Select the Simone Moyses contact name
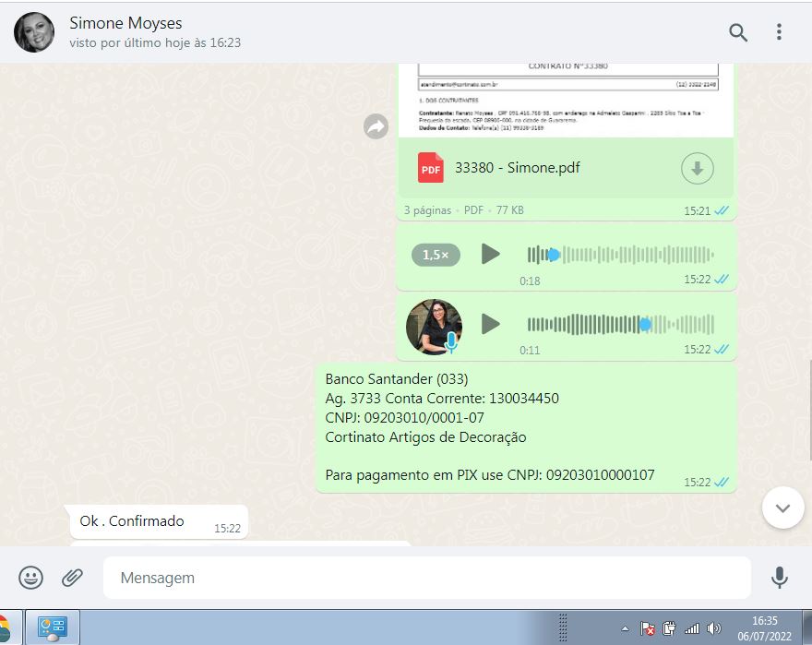Image resolution: width=812 pixels, height=645 pixels. pyautogui.click(x=125, y=23)
